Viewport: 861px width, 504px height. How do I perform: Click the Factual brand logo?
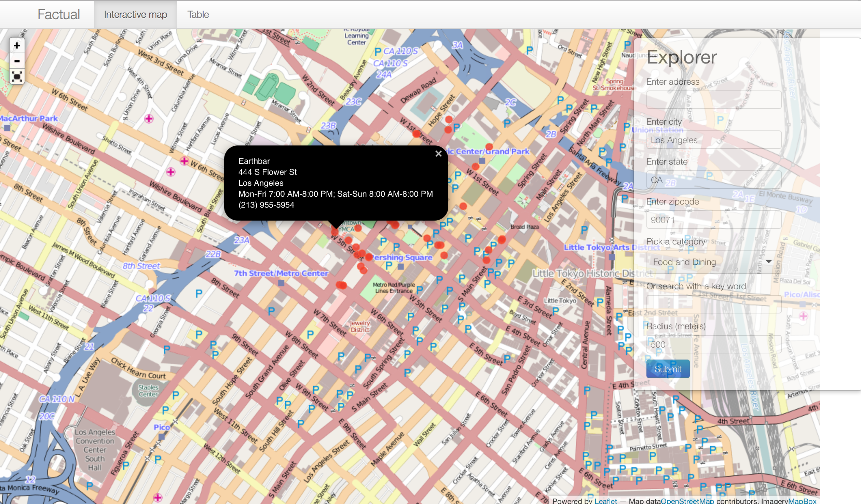point(58,14)
